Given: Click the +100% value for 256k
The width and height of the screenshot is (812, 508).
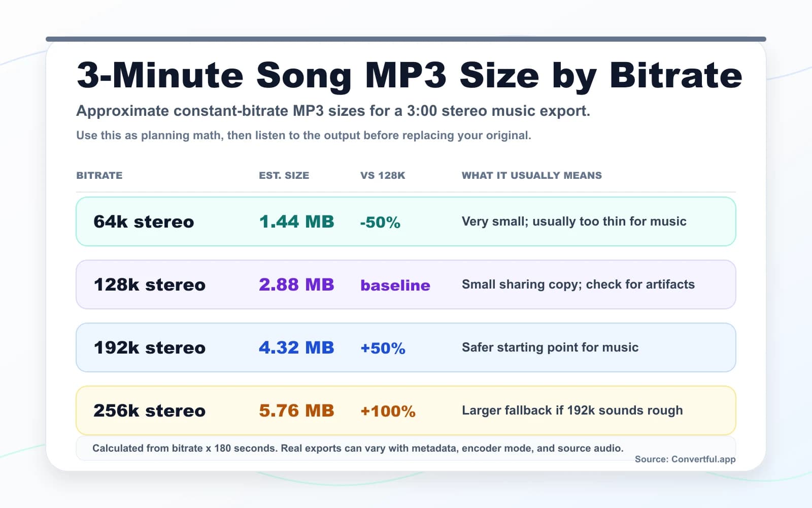Looking at the screenshot, I should (387, 411).
